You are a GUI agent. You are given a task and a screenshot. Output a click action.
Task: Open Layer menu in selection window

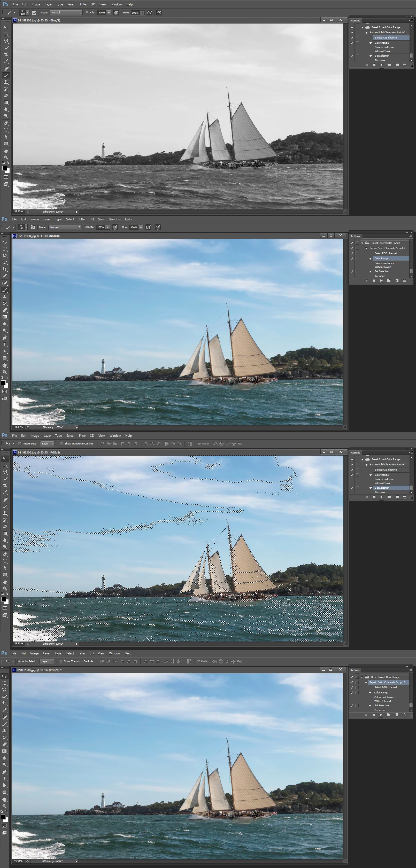click(47, 435)
